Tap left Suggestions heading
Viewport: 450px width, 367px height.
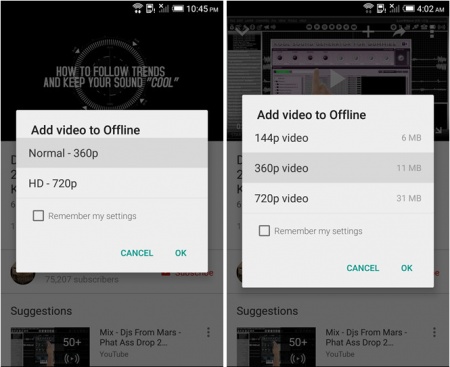(41, 311)
